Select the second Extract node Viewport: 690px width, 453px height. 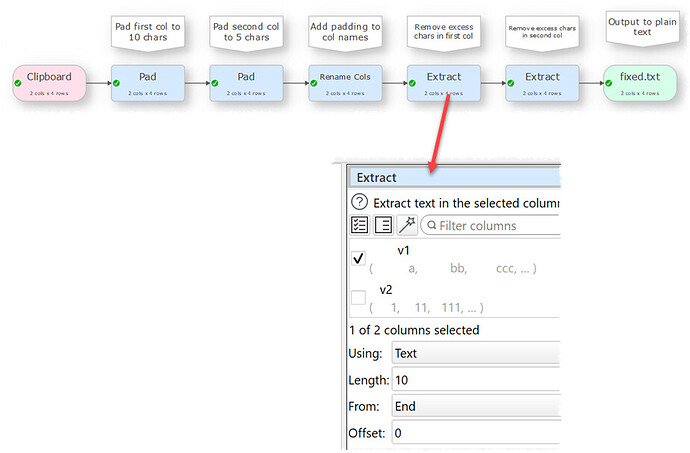coord(542,83)
